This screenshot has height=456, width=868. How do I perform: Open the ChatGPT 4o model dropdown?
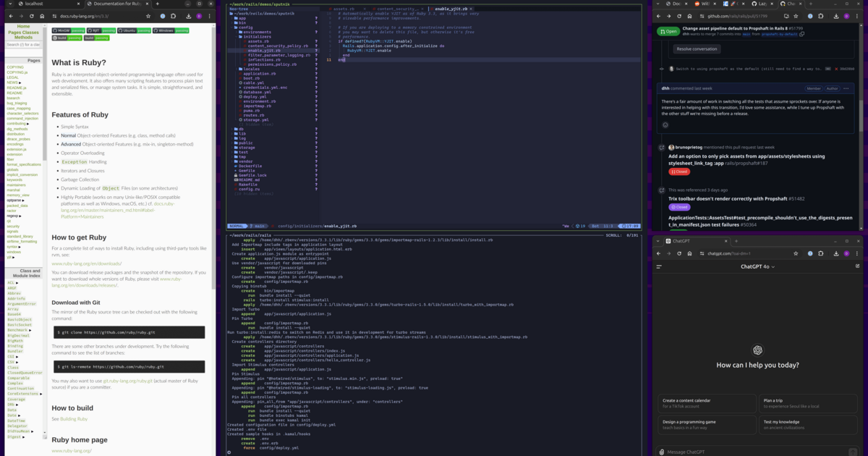[757, 266]
